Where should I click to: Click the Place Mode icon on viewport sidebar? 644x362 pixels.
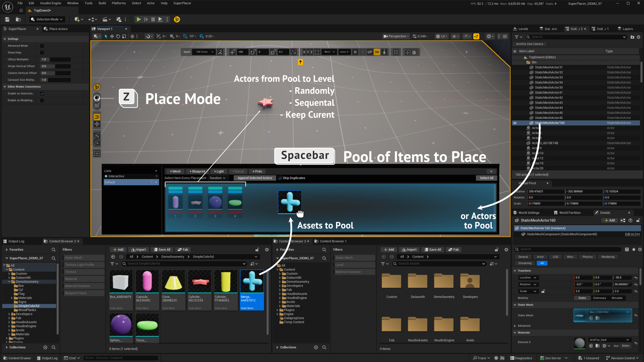(97, 98)
